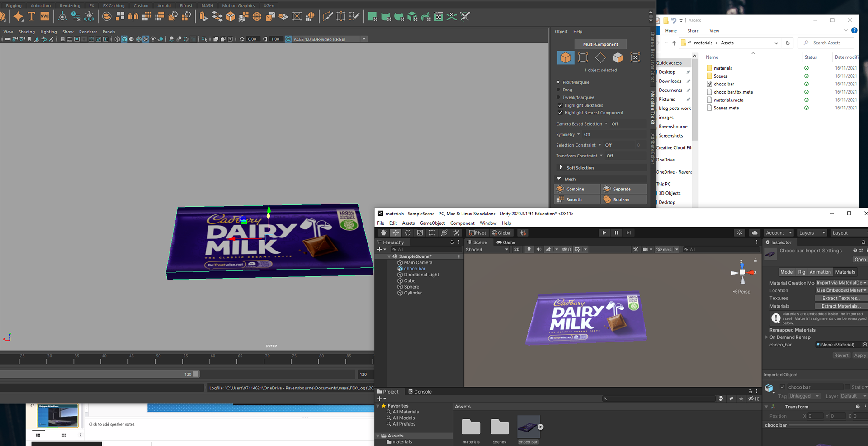
Task: Click Boolean button in Mesh section
Action: coord(624,199)
